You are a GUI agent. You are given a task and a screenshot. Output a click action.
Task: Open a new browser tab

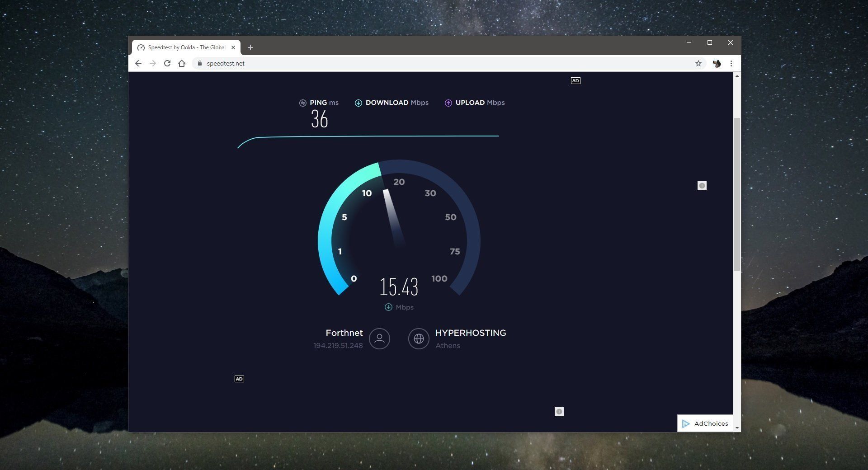click(x=251, y=47)
